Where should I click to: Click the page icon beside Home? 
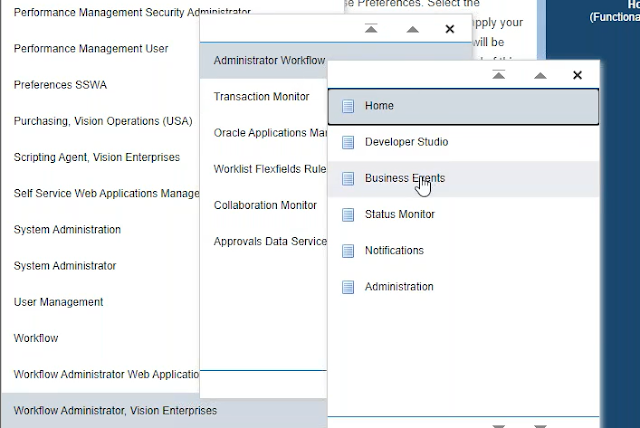pyautogui.click(x=348, y=106)
